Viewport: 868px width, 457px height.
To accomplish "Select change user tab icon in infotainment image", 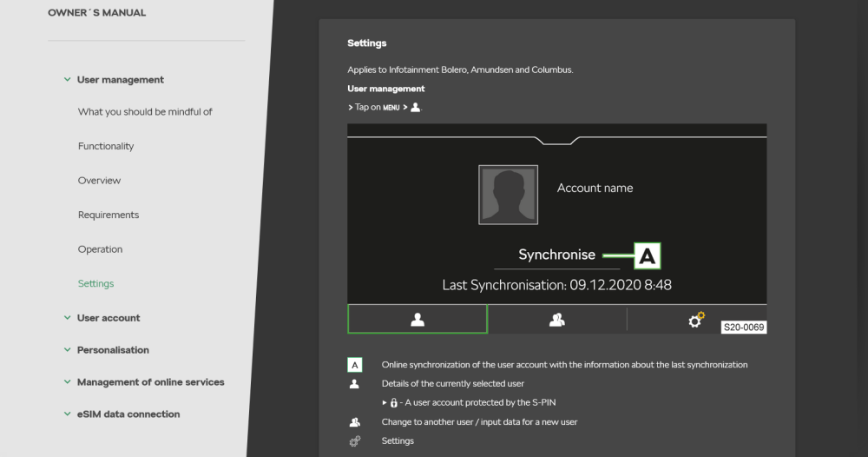I will pyautogui.click(x=557, y=320).
